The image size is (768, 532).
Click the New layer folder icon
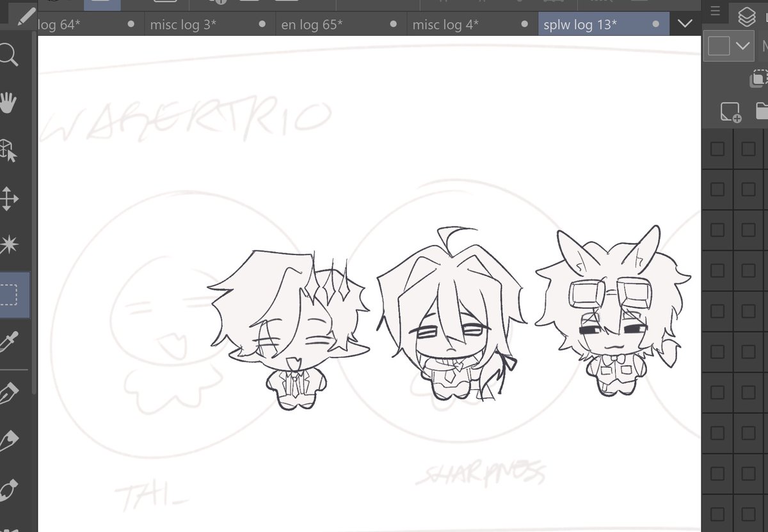762,111
